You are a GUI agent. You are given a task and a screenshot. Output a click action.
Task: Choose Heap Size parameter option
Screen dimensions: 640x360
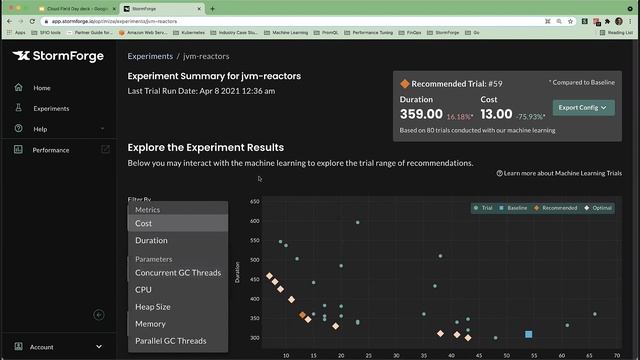[178, 307]
